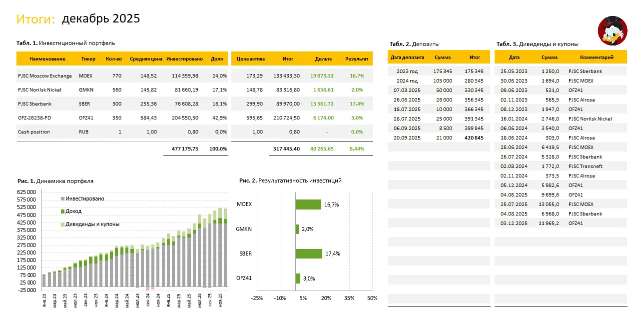644x330 pixels.
Task: Click the 'Дельта' column header
Action: [324, 59]
